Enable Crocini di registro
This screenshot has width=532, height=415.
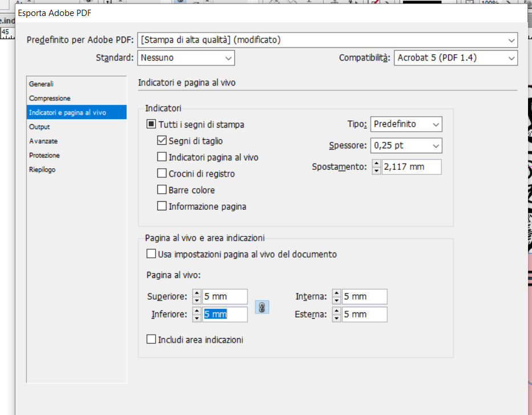coord(162,173)
